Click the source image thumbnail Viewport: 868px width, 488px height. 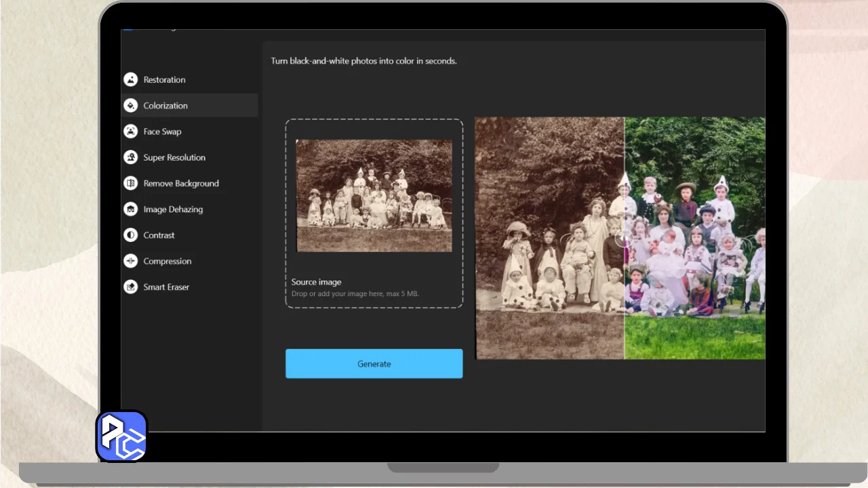[x=374, y=196]
